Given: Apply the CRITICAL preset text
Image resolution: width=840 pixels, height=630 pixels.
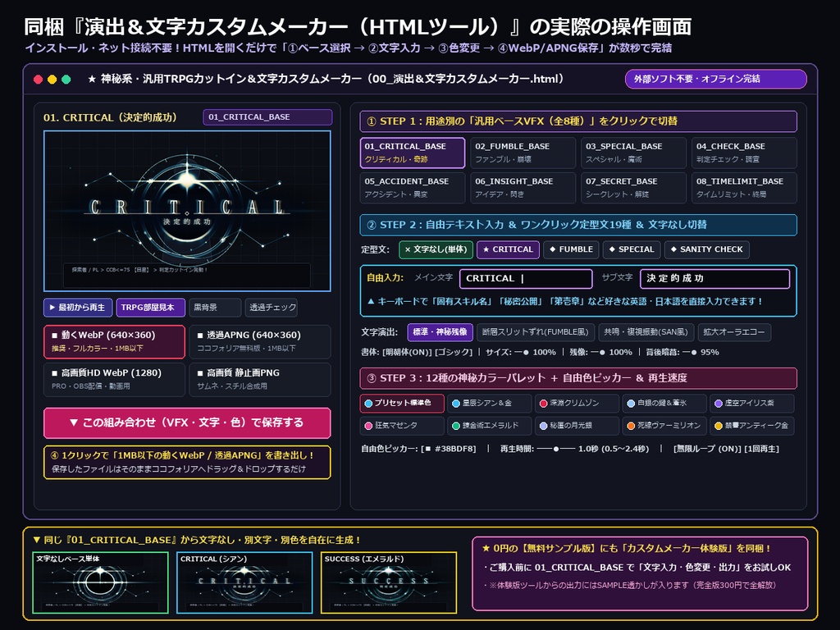Looking at the screenshot, I should [x=508, y=249].
